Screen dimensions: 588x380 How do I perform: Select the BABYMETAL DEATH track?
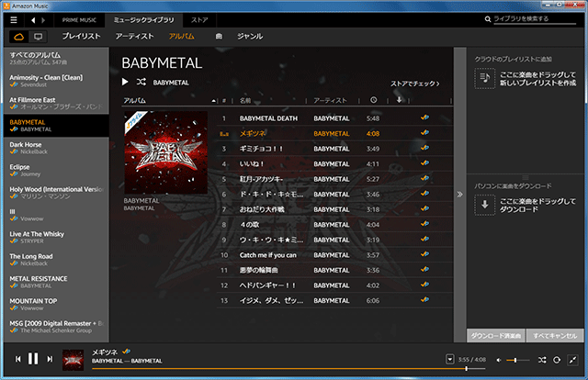pos(334,118)
